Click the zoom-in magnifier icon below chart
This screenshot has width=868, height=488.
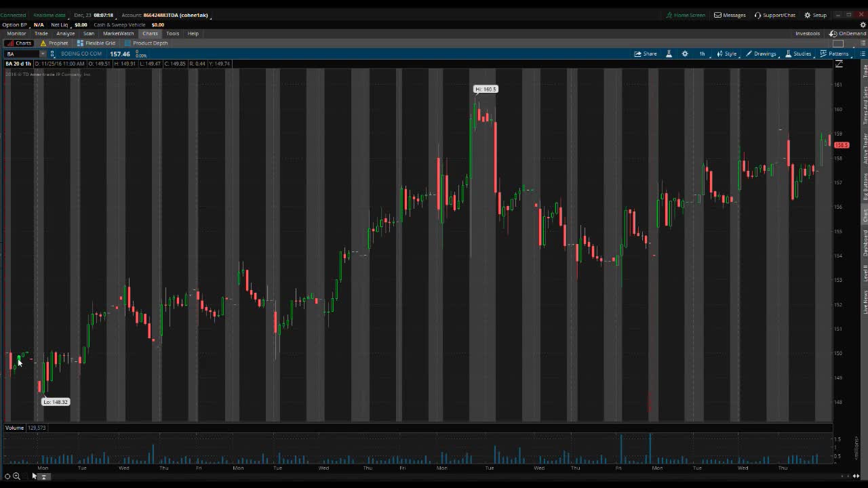(x=16, y=476)
